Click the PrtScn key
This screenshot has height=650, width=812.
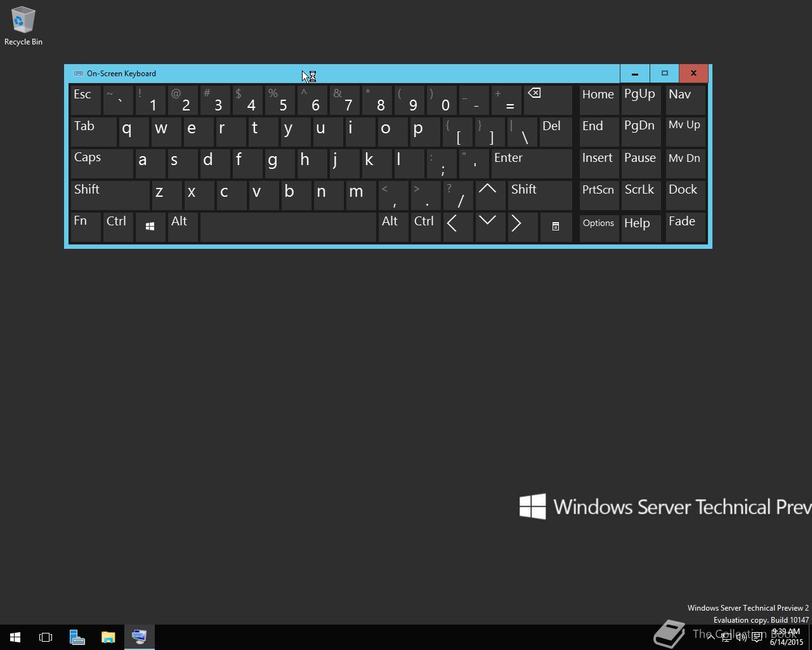pyautogui.click(x=599, y=196)
